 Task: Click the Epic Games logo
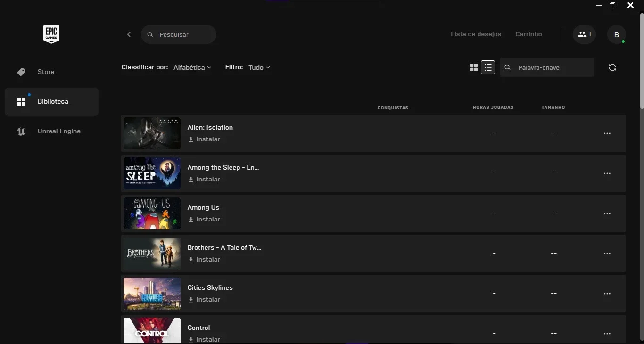click(51, 34)
